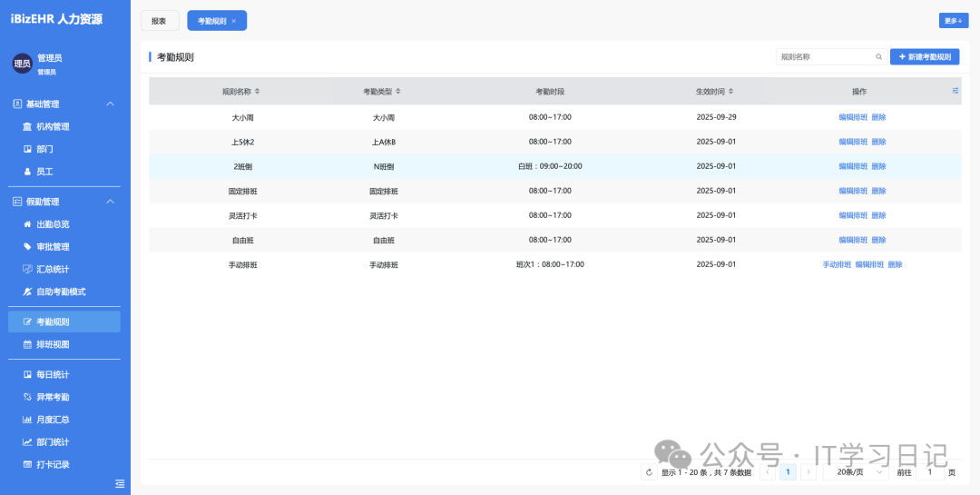Image resolution: width=980 pixels, height=495 pixels.
Task: Collapse the 基础管理 menu group
Action: (111, 104)
